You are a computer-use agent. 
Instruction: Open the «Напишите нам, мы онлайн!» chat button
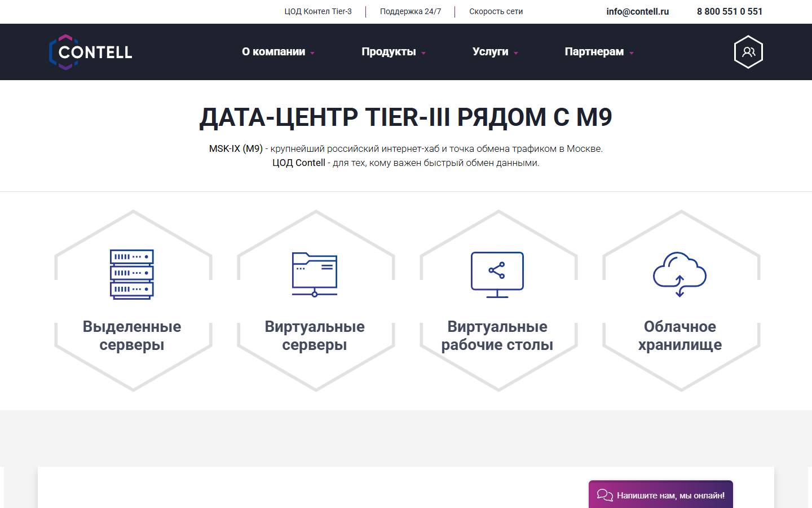pos(661,494)
